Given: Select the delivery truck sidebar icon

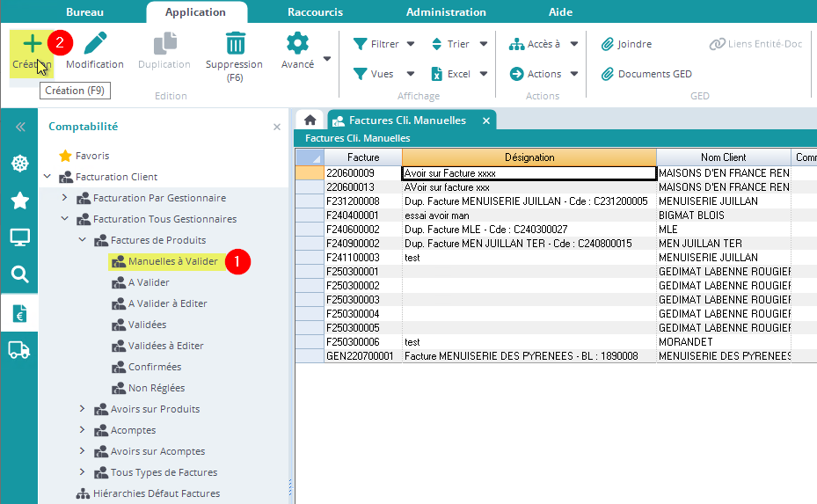Looking at the screenshot, I should pos(18,350).
